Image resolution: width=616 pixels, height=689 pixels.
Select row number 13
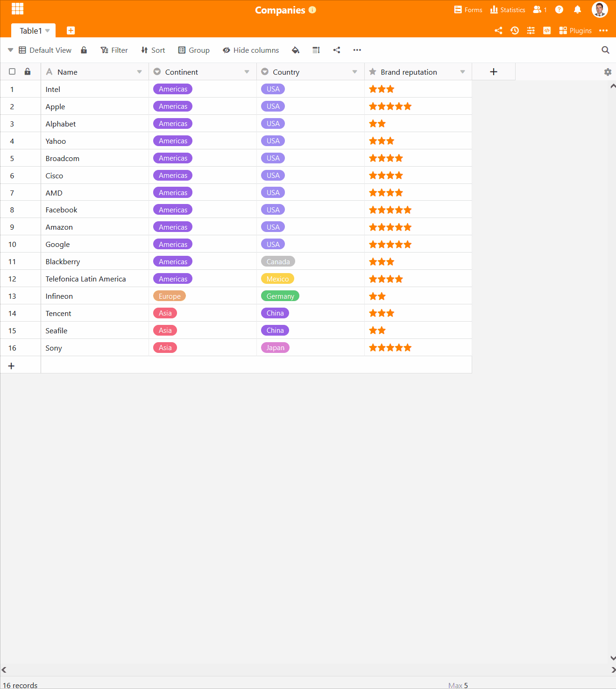pos(12,296)
